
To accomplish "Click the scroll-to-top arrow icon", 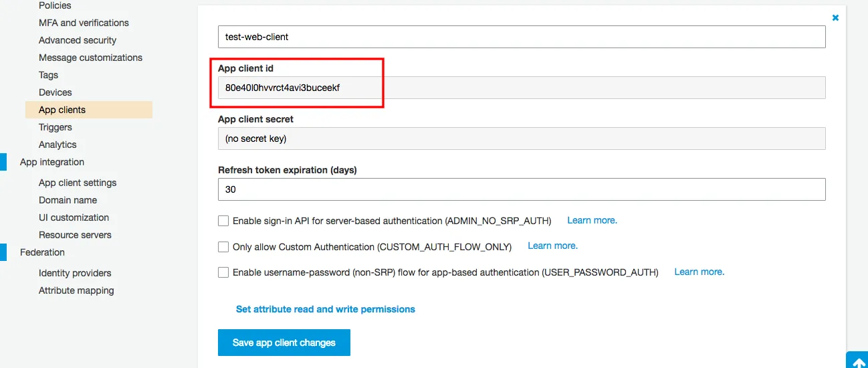I will pyautogui.click(x=857, y=361).
